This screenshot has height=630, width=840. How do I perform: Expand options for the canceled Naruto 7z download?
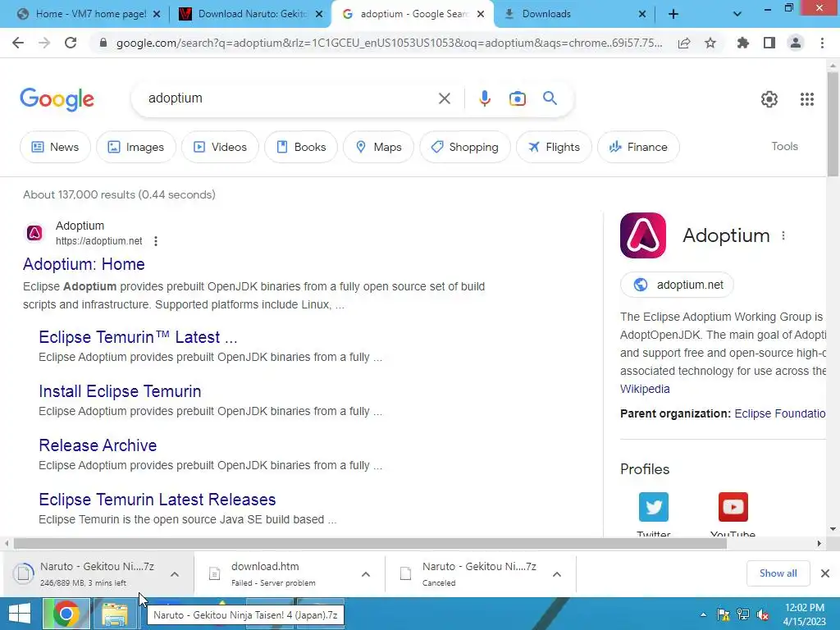pyautogui.click(x=557, y=574)
